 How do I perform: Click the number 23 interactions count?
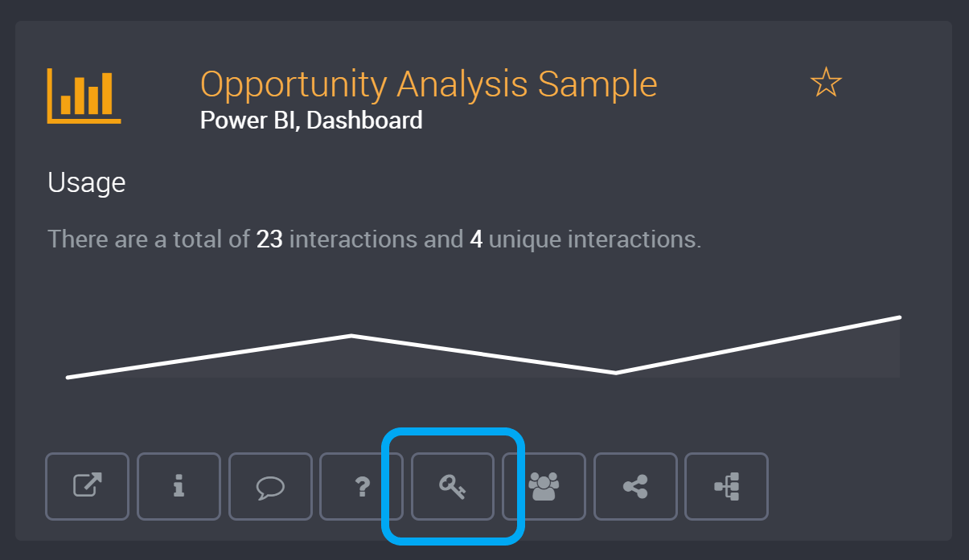tap(269, 239)
